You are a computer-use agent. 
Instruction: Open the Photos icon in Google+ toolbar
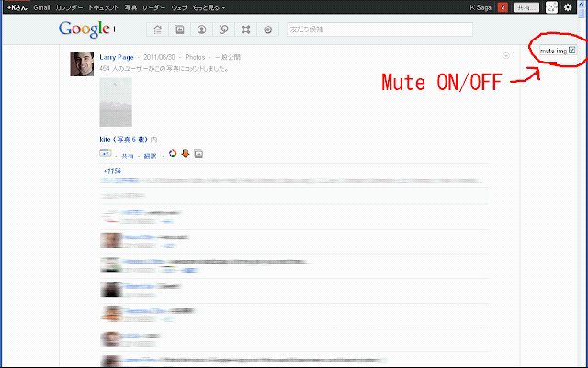[180, 29]
